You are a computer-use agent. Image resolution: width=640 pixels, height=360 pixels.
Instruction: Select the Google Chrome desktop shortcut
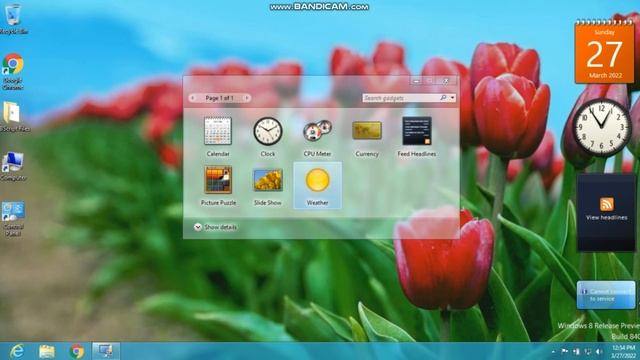(x=13, y=71)
